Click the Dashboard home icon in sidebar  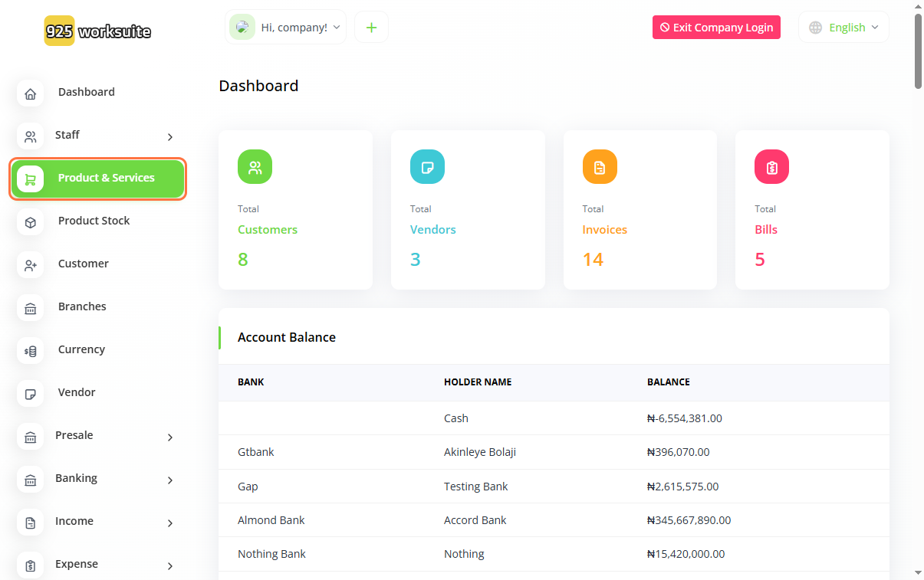pyautogui.click(x=31, y=94)
